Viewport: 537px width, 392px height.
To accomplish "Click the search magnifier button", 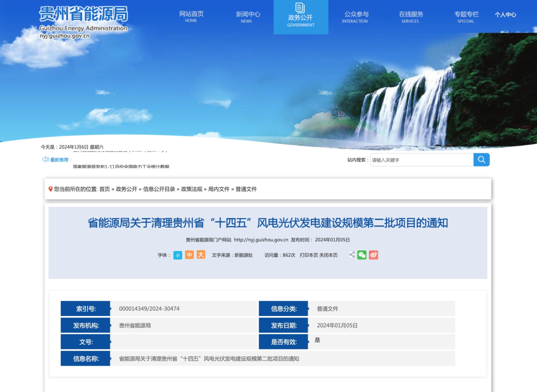I will click(x=481, y=159).
